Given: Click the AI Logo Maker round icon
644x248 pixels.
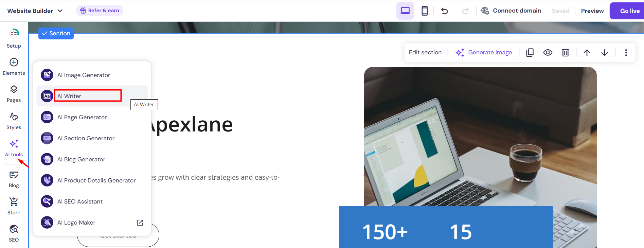Looking at the screenshot, I should [47, 223].
